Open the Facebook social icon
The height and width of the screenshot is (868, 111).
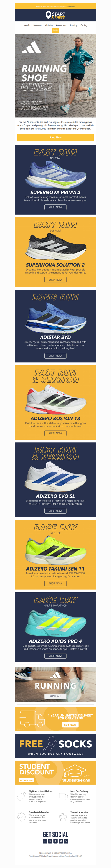point(45,841)
